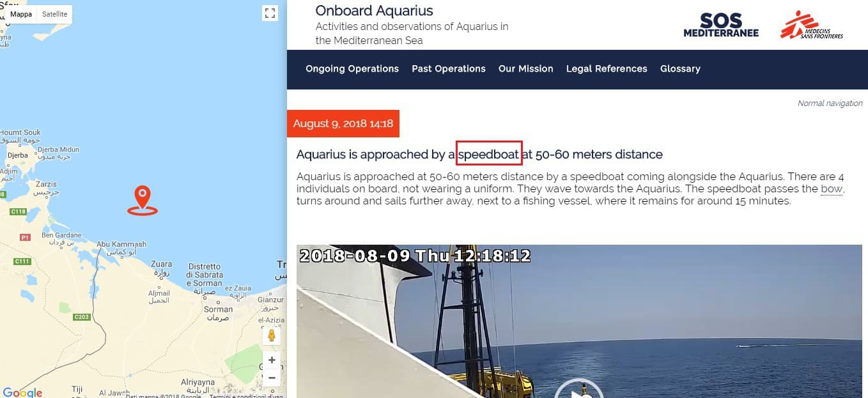Activate Street View pegman icon
868x398 pixels.
(x=272, y=336)
